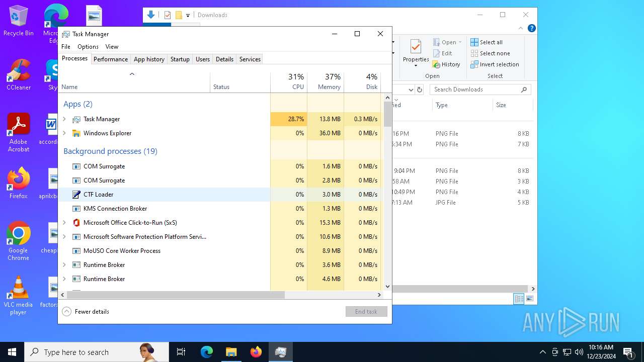
Task: Switch to the Performance tab
Action: pos(111,59)
